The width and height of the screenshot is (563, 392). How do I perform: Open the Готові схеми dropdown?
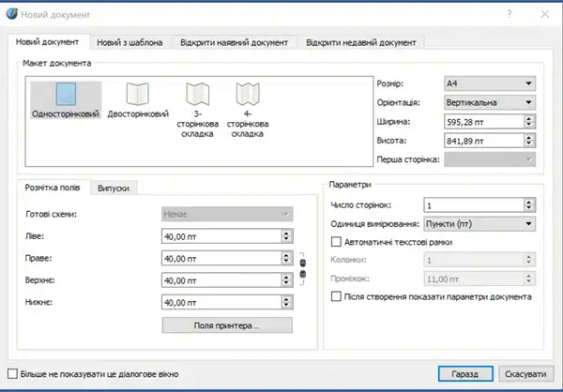227,215
